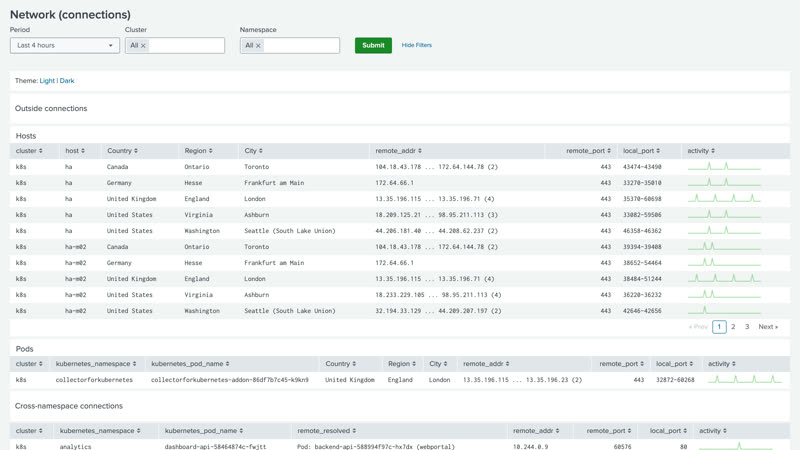Sort Cross-namespace table by remote_resolved column
Screen dimensions: 800x450
pyautogui.click(x=327, y=431)
